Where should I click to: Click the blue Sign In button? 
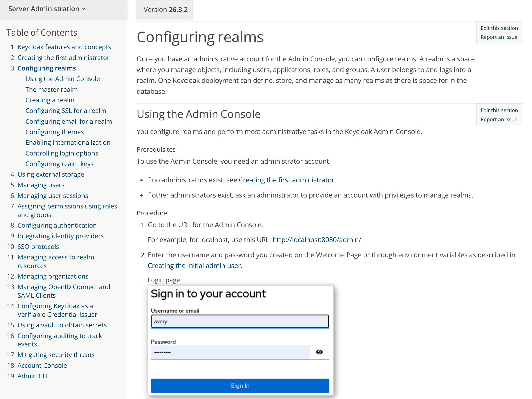pos(240,386)
